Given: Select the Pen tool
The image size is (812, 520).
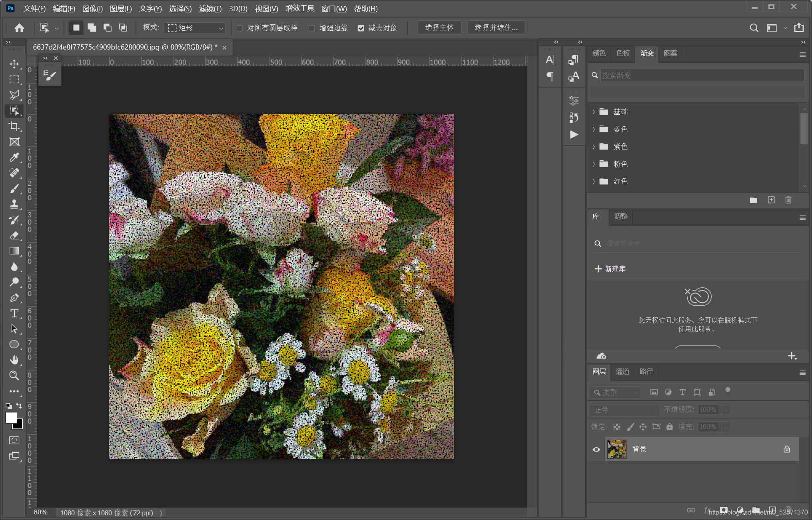Looking at the screenshot, I should (14, 298).
